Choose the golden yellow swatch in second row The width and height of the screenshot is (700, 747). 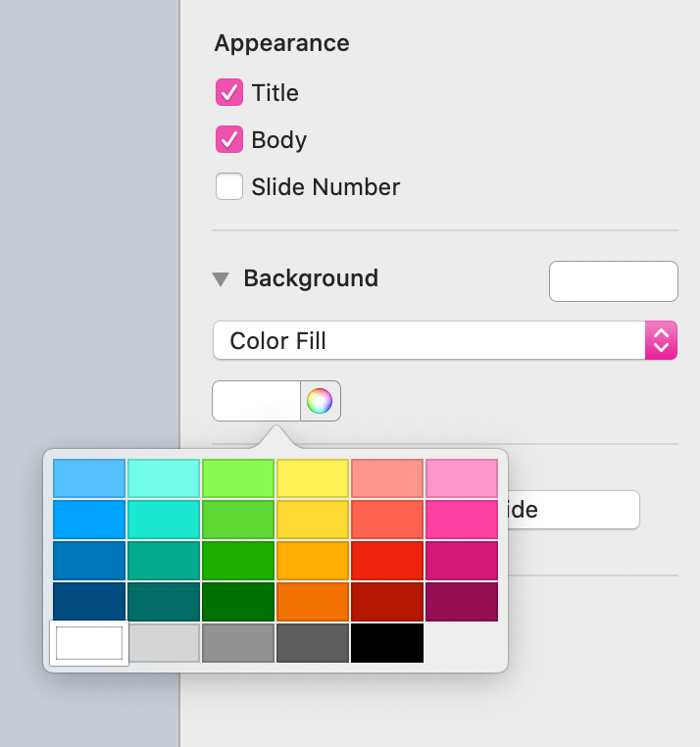313,520
